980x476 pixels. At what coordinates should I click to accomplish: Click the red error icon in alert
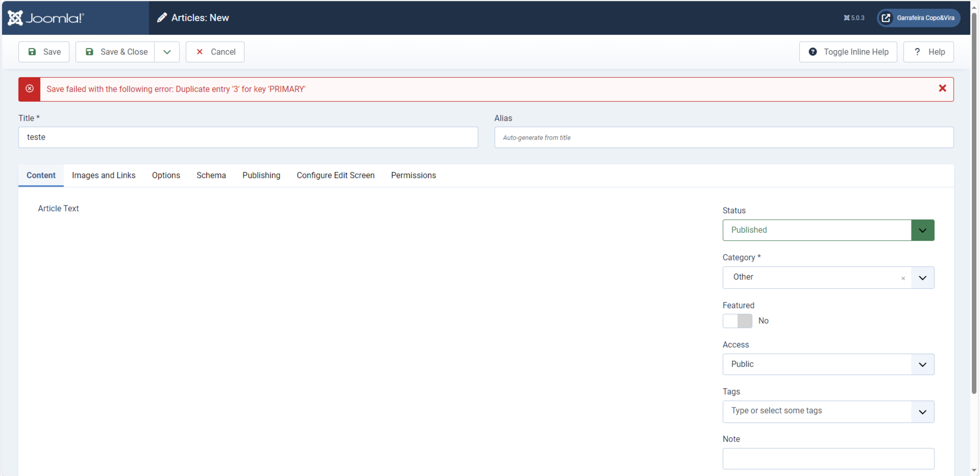coord(29,89)
